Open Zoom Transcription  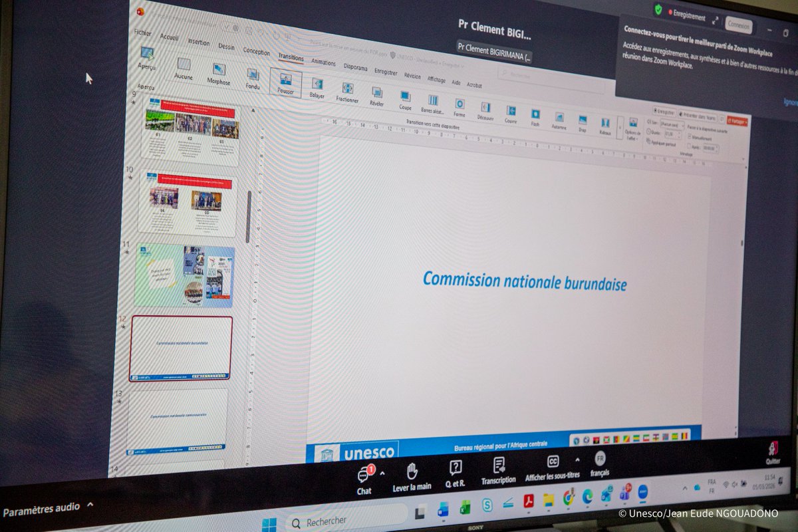[x=499, y=469]
